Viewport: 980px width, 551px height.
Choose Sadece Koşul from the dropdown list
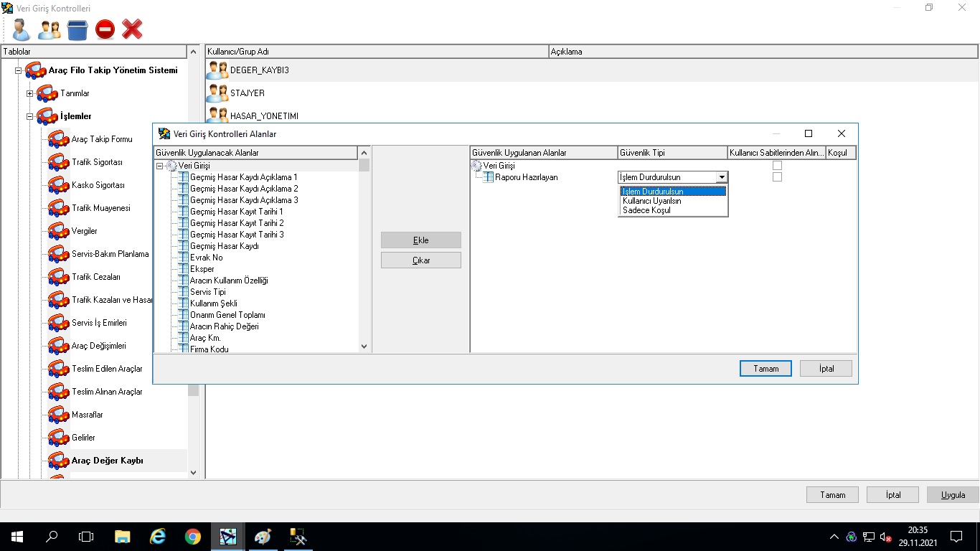tap(646, 210)
